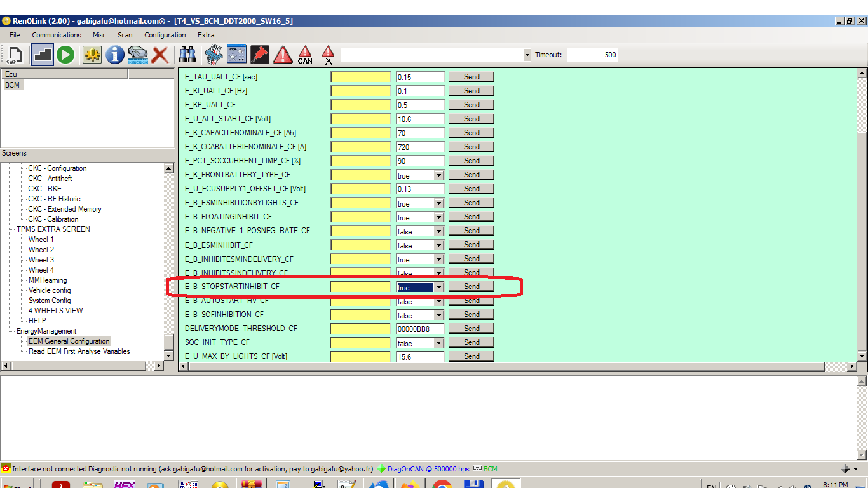
Task: Click Screens tree horizontal scroll right arrow
Action: tap(159, 366)
